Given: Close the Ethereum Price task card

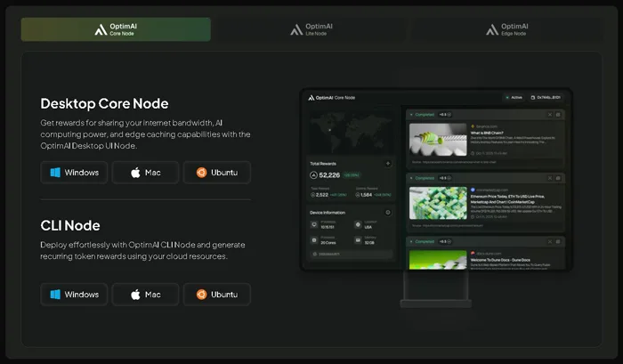Looking at the screenshot, I should (550, 178).
